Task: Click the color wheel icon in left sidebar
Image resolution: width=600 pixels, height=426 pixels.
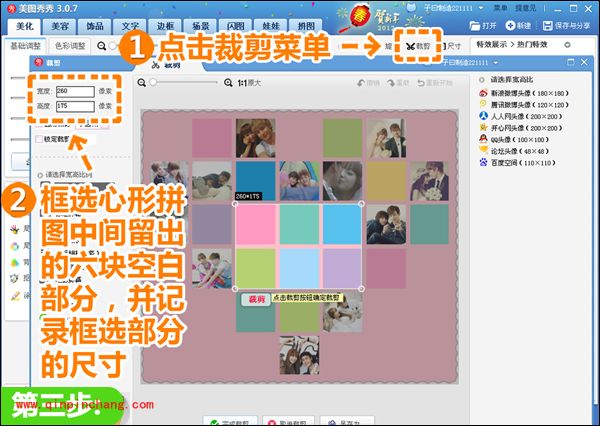Action: click(x=15, y=246)
